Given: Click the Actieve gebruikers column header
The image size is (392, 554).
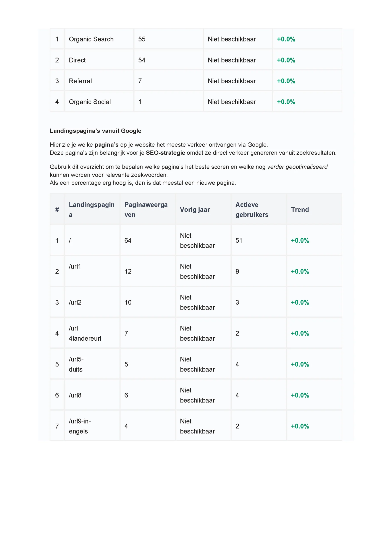Looking at the screenshot, I should coord(252,209).
